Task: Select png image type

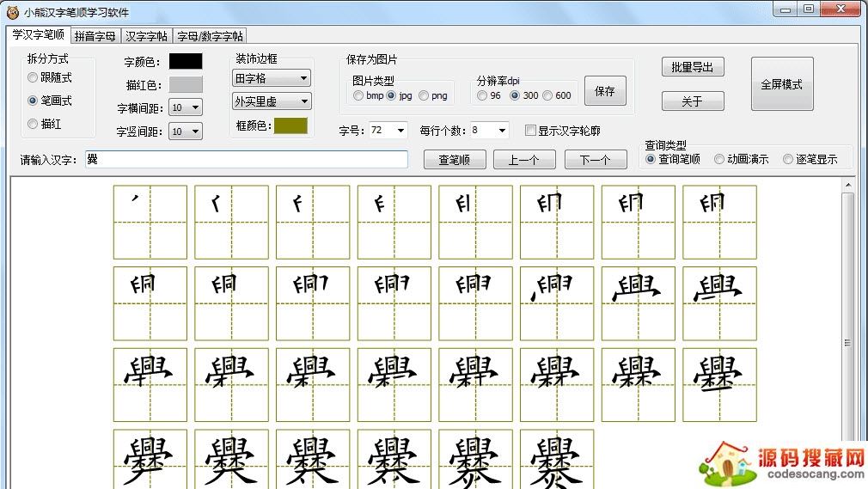Action: [424, 95]
